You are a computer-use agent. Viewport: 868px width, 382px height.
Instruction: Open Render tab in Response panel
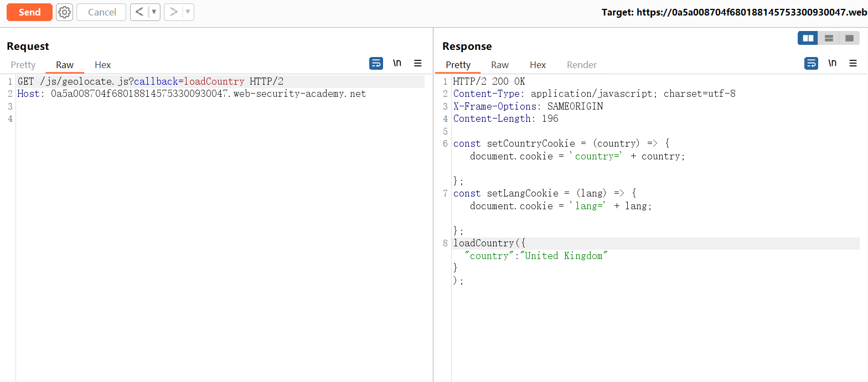[581, 65]
